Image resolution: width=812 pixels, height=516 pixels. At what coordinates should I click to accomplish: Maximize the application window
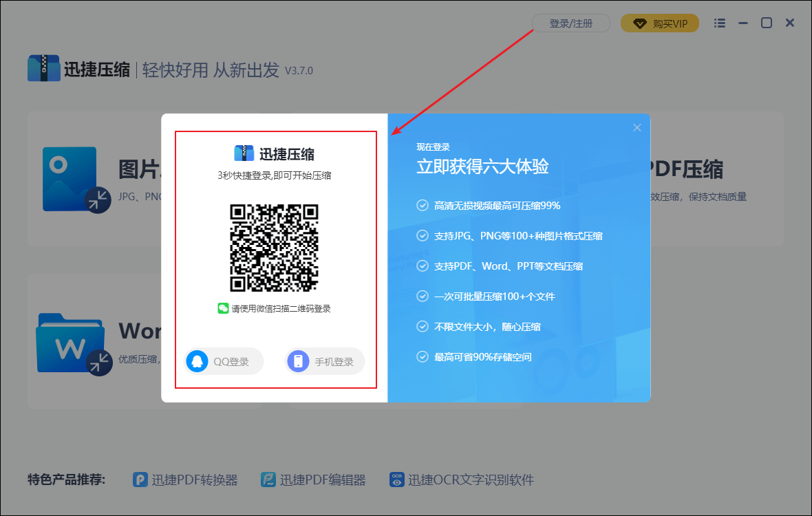click(766, 23)
